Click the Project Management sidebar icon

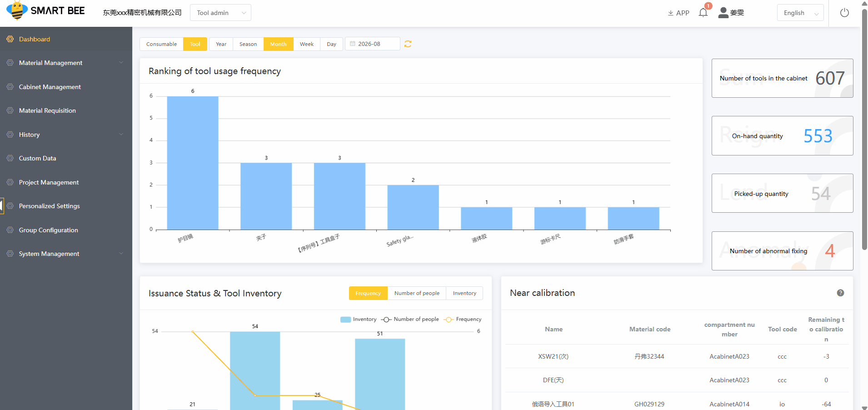pos(10,182)
